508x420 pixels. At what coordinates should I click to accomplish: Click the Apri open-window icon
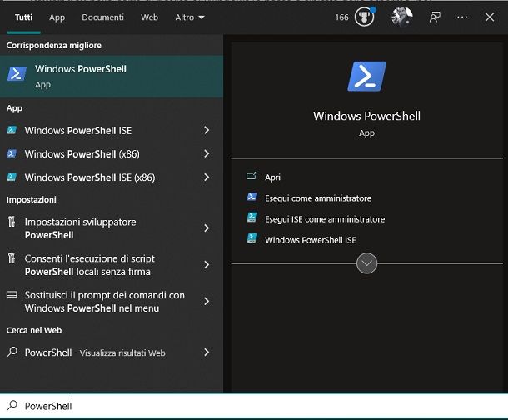pyautogui.click(x=252, y=176)
